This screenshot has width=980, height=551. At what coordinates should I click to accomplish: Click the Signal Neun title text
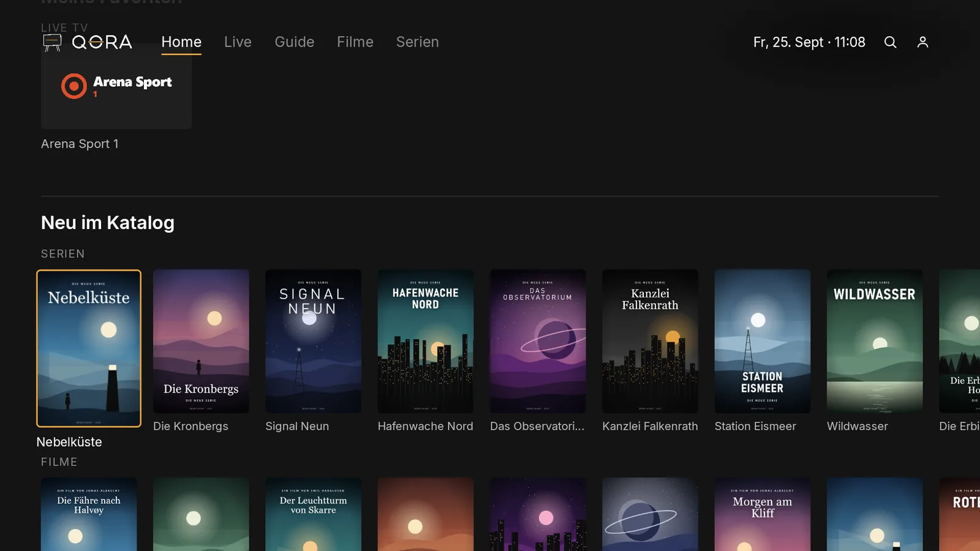pos(297,426)
